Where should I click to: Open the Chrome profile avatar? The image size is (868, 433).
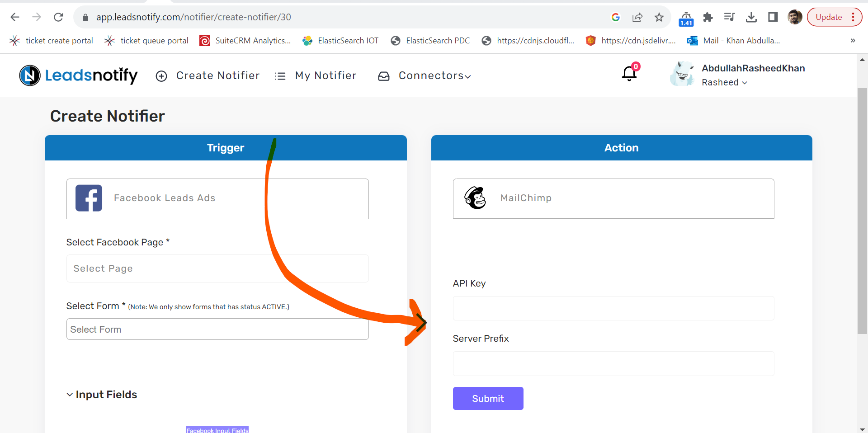(795, 17)
